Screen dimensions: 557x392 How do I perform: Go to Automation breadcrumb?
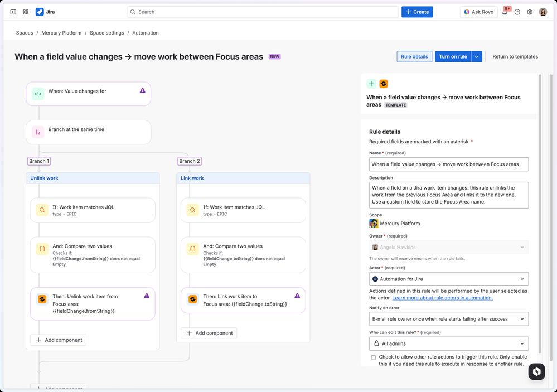pyautogui.click(x=146, y=33)
